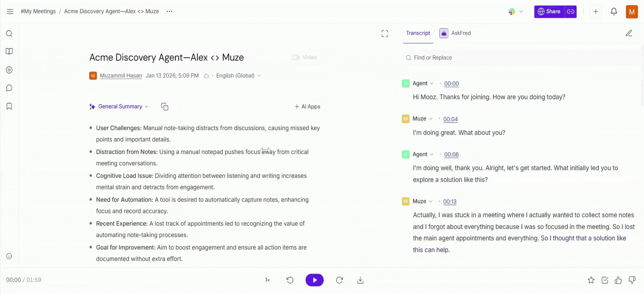Click the 'Distraction from Notes:' summary bullet
This screenshot has width=644, height=294.
(x=202, y=158)
